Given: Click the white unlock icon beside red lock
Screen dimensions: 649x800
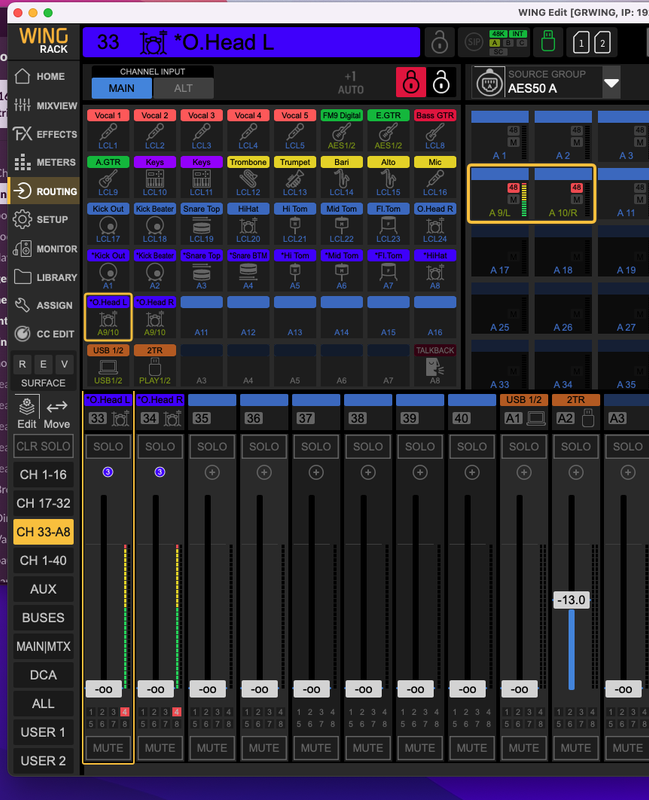Looking at the screenshot, I should click(x=441, y=82).
